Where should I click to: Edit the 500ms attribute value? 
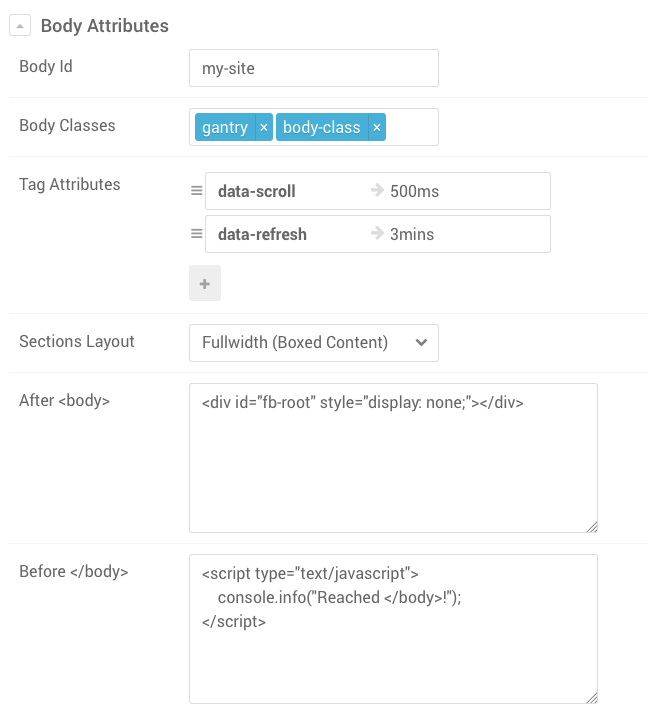point(460,191)
